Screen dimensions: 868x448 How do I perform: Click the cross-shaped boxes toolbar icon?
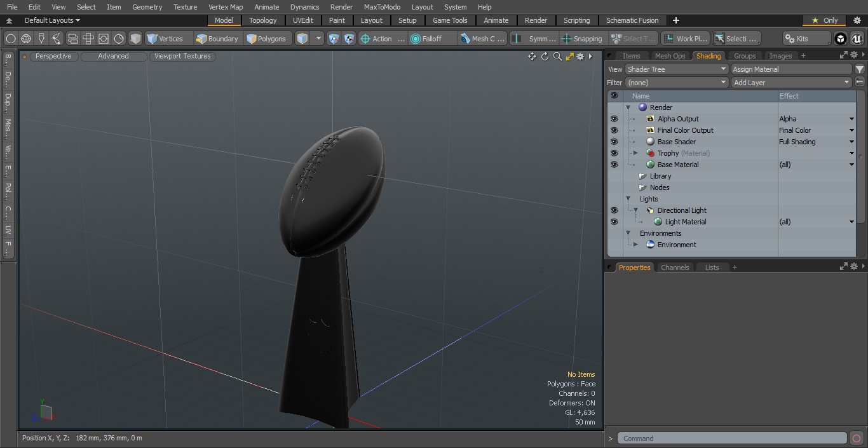[x=88, y=39]
